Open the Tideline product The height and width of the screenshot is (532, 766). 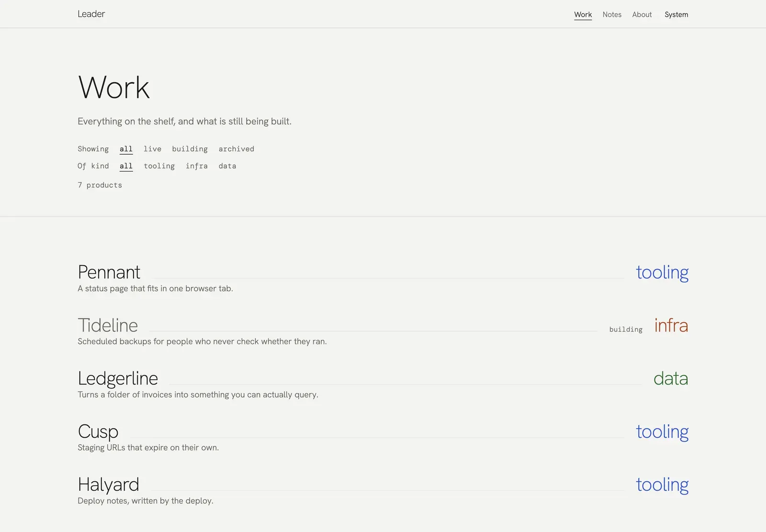coord(108,325)
